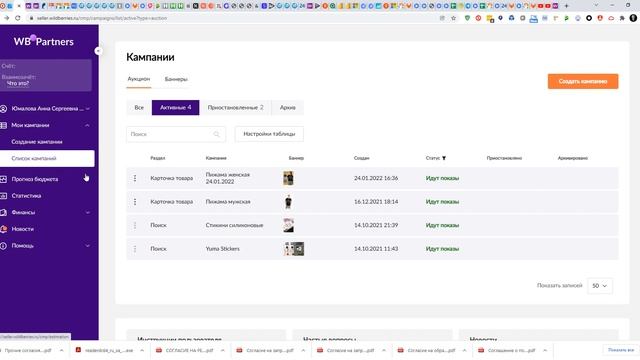Click campaign name Yuma Stickers
Image resolution: width=640 pixels, height=360 pixels.
tap(222, 249)
